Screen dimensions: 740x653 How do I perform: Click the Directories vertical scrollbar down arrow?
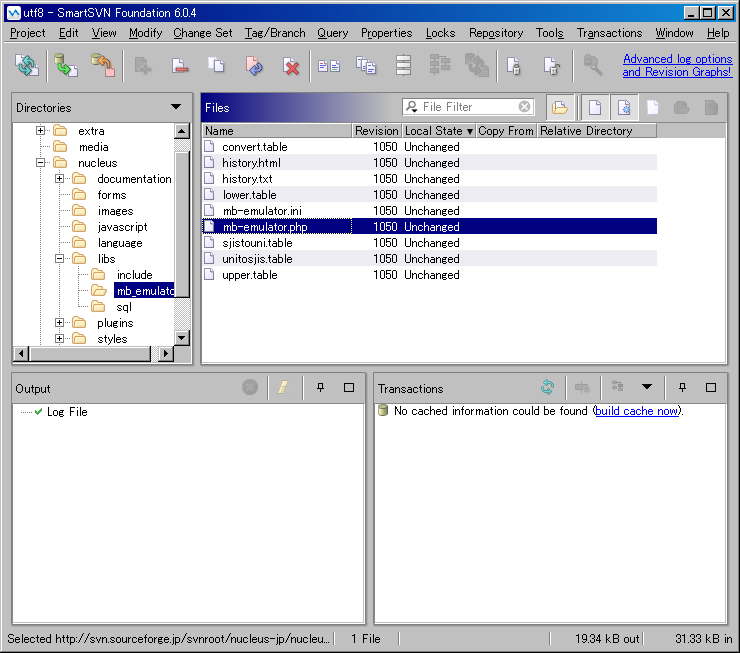point(182,338)
